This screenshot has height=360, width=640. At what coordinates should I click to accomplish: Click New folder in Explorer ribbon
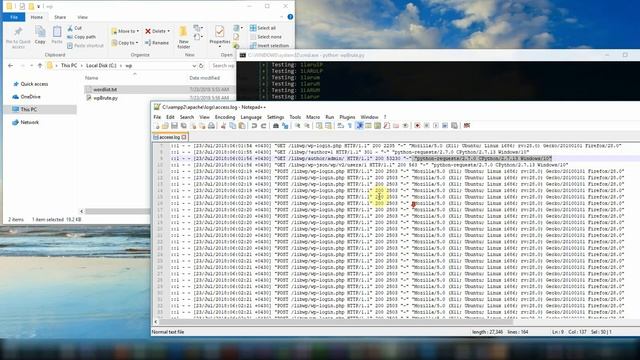pos(184,38)
